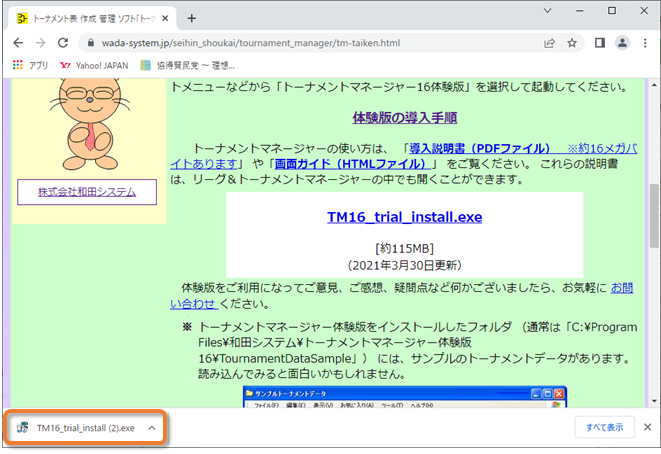Click the browser back arrow
The width and height of the screenshot is (661, 454).
click(x=15, y=43)
